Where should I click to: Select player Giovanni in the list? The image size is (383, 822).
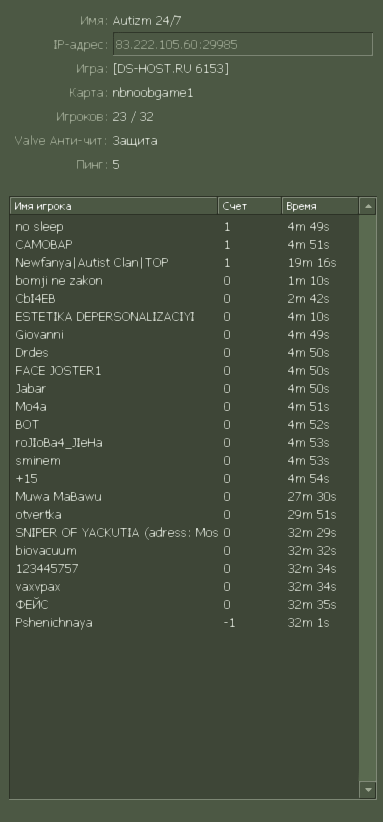[x=184, y=334]
